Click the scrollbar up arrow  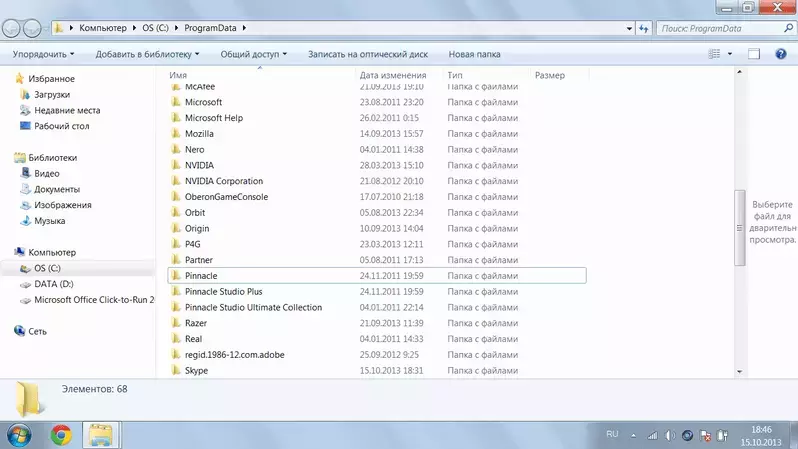tap(739, 72)
